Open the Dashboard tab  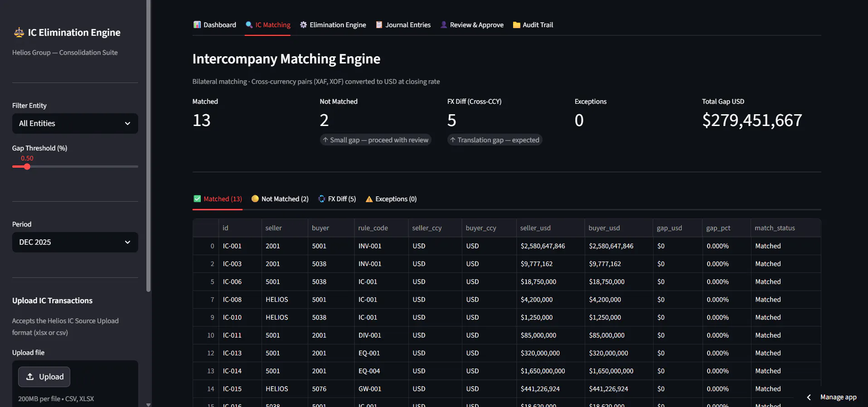coord(215,24)
